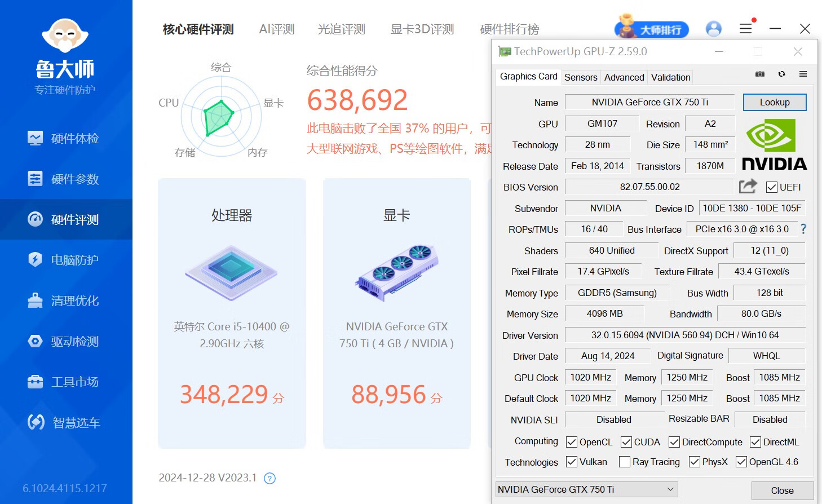Click the Driver Date value Aug 14, 2024
Image resolution: width=822 pixels, height=504 pixels.
coord(608,356)
